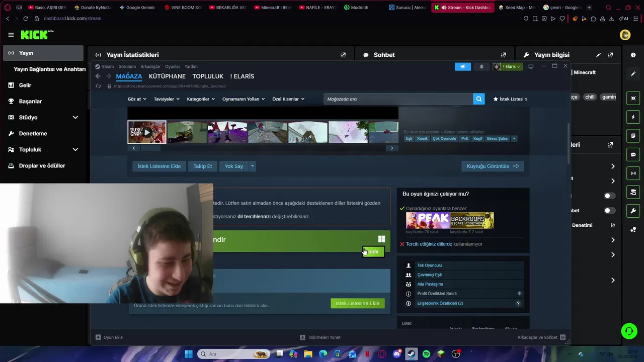
Task: Open İstek Listesi in Steam store
Action: pyautogui.click(x=510, y=99)
